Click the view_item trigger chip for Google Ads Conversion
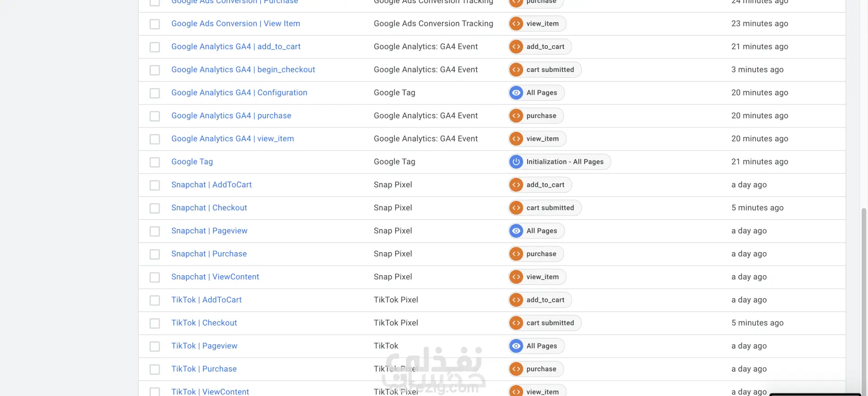Screen dimensions: 868x396 542,24
